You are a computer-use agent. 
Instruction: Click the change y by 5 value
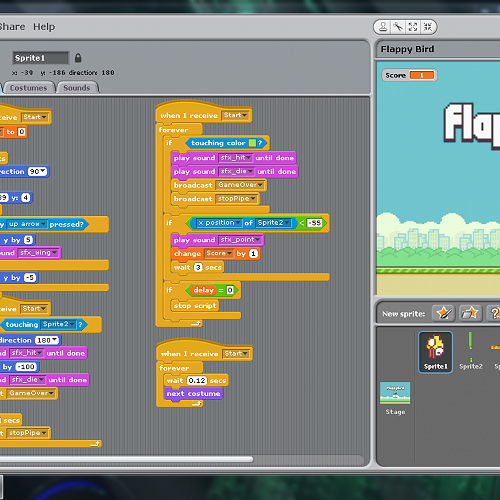[x=29, y=240]
